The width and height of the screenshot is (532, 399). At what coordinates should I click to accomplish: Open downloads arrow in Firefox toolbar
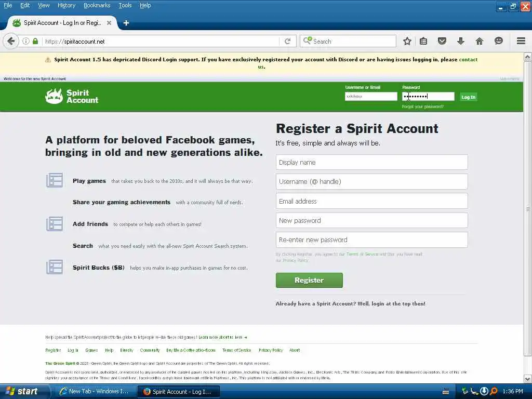[461, 41]
